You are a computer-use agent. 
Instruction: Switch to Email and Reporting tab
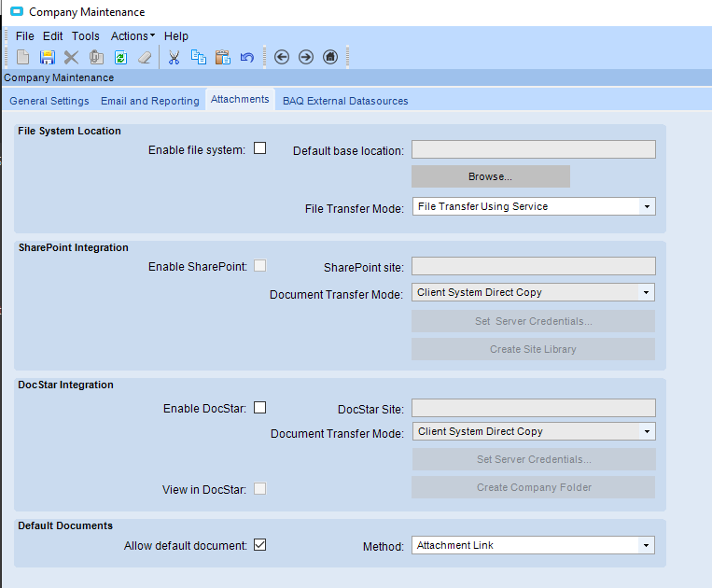click(150, 101)
